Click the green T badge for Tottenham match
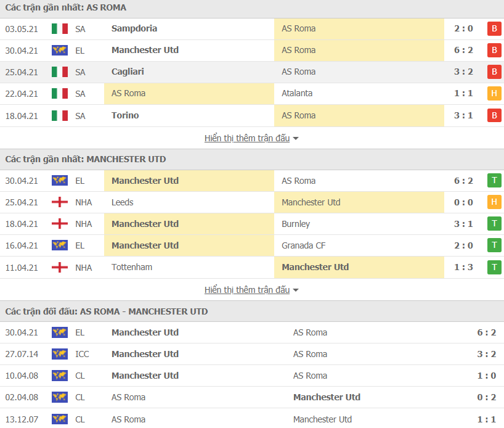The width and height of the screenshot is (504, 428). coord(493,267)
